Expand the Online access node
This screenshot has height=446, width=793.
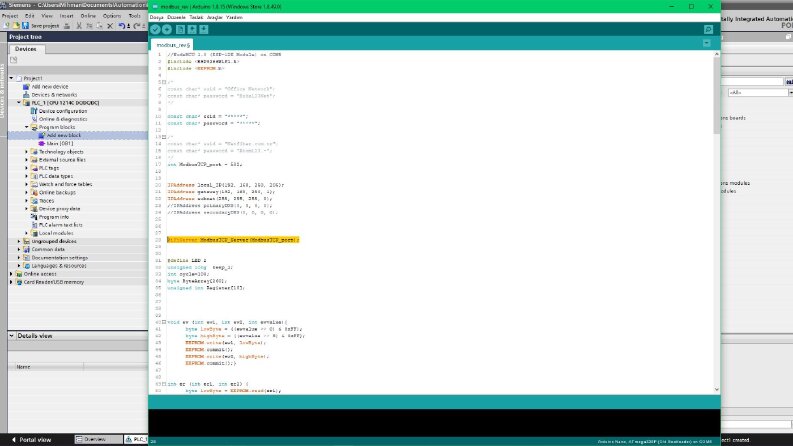click(11, 274)
